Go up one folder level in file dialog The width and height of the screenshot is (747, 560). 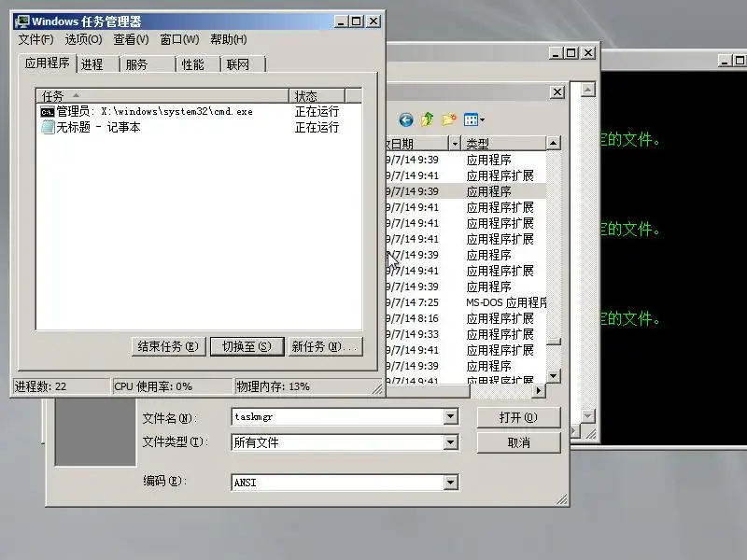428,119
